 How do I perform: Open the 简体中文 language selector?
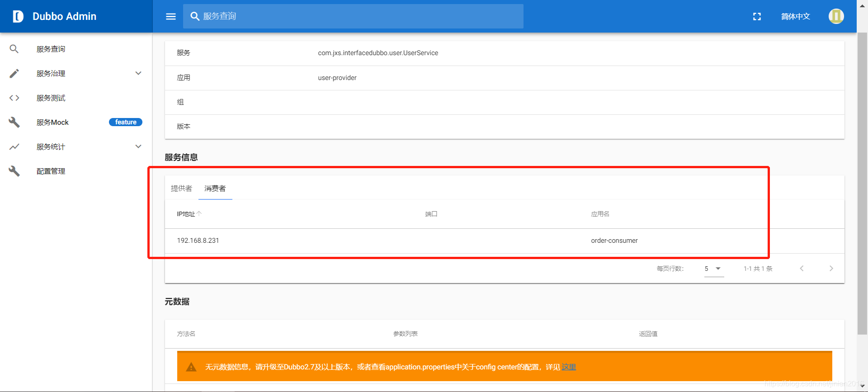pos(795,17)
